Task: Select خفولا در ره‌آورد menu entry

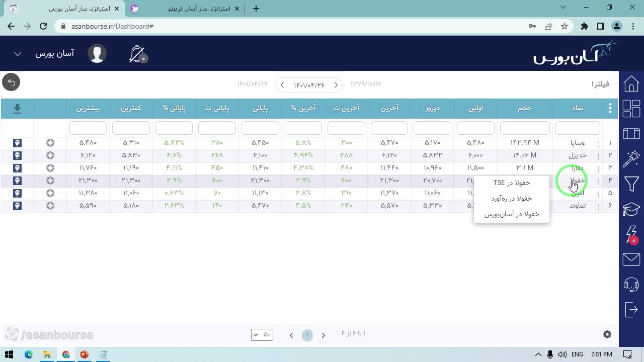Action: pyautogui.click(x=511, y=198)
